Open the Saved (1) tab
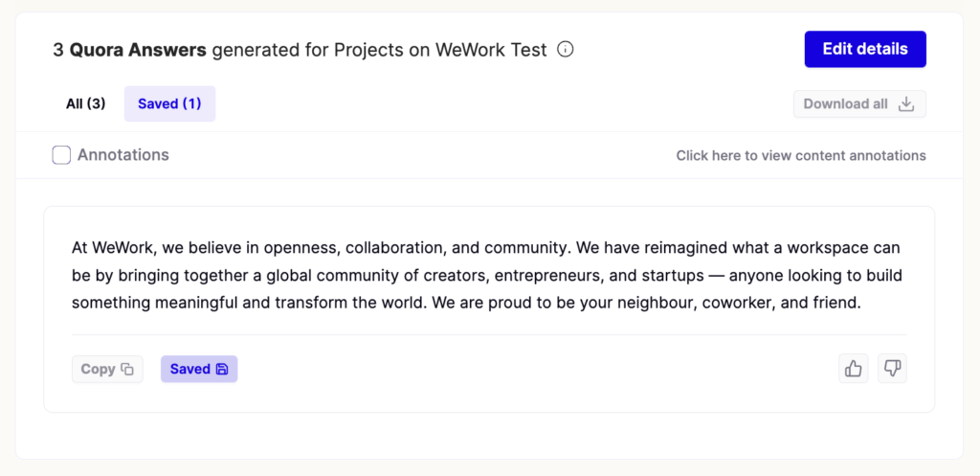This screenshot has width=980, height=476. (169, 104)
